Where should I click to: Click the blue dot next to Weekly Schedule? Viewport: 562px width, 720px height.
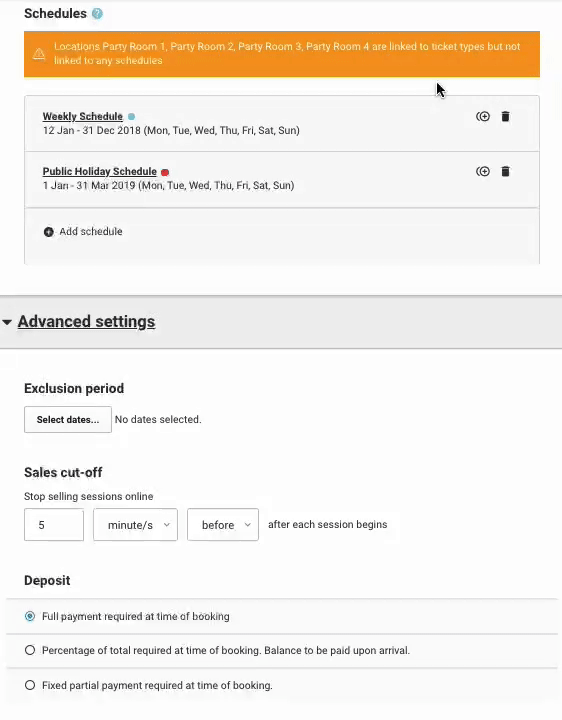click(x=131, y=117)
